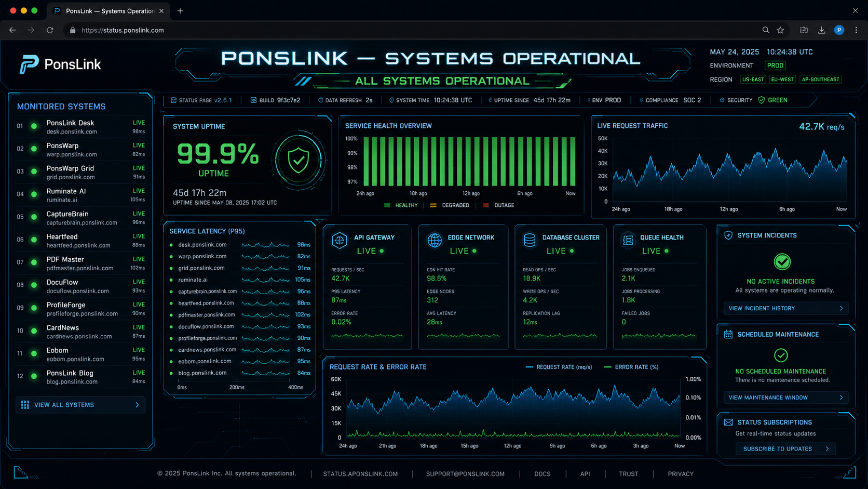Click the Scheduled Maintenance calendar icon
The image size is (868, 489).
click(x=728, y=334)
